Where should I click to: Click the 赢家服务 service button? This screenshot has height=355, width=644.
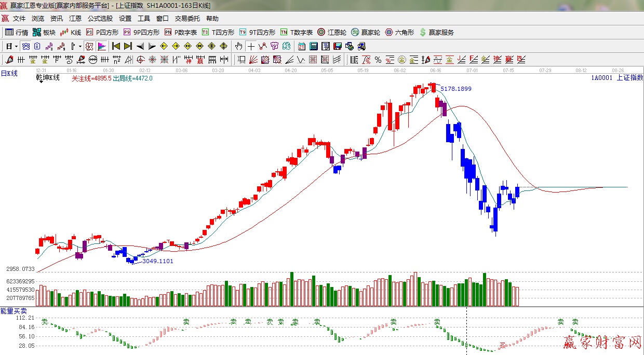click(x=436, y=32)
